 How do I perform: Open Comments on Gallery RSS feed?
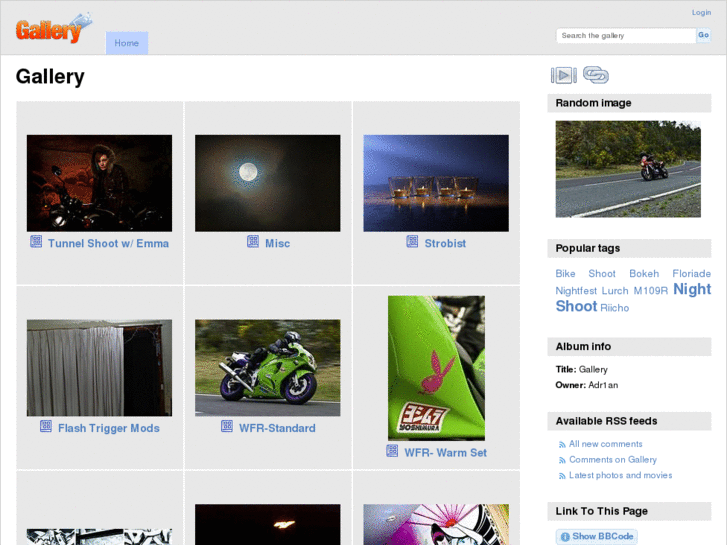coord(612,460)
